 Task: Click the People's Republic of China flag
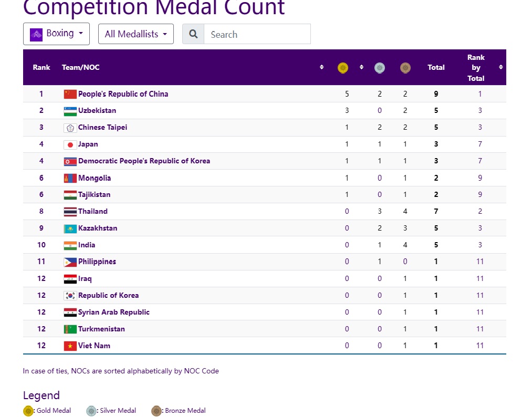70,94
